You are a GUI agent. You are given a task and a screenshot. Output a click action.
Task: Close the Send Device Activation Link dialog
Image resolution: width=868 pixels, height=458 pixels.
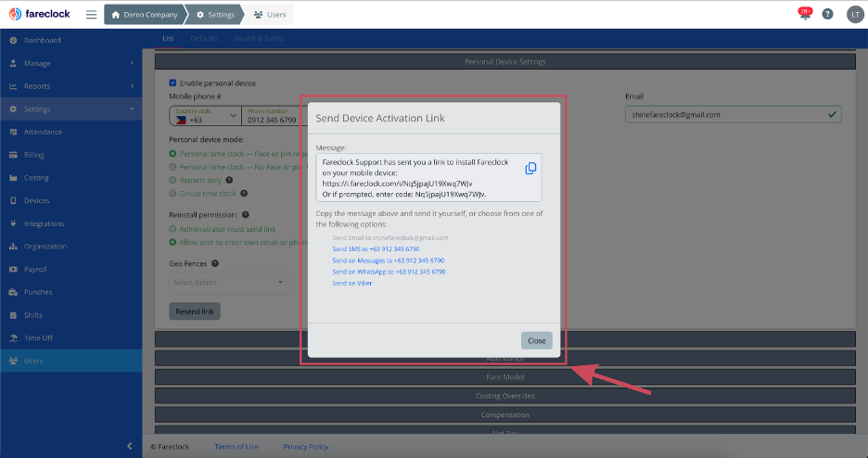tap(536, 341)
